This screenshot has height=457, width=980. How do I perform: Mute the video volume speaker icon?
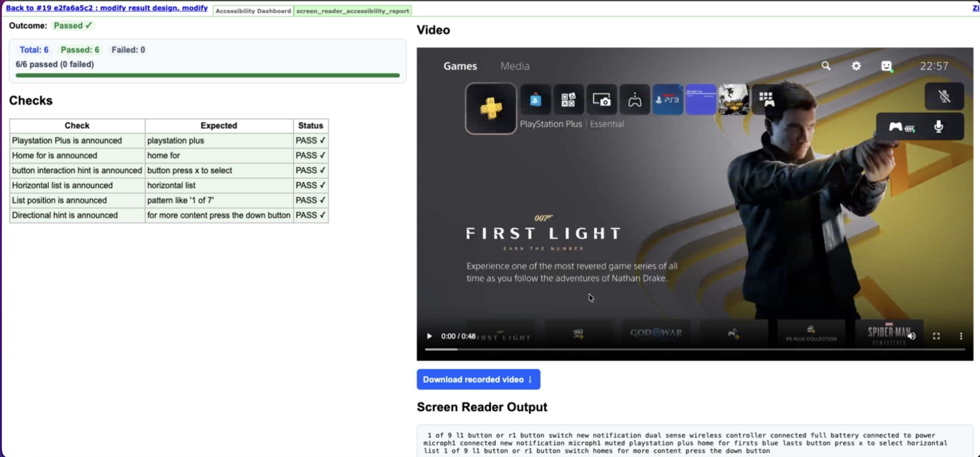pos(912,336)
